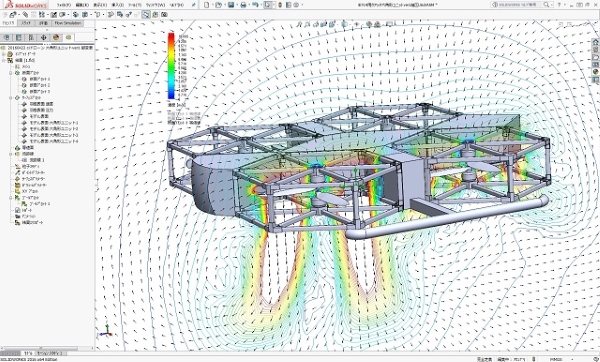
Task: Open the FeatureManager design tree tab icon
Action: tap(7, 37)
